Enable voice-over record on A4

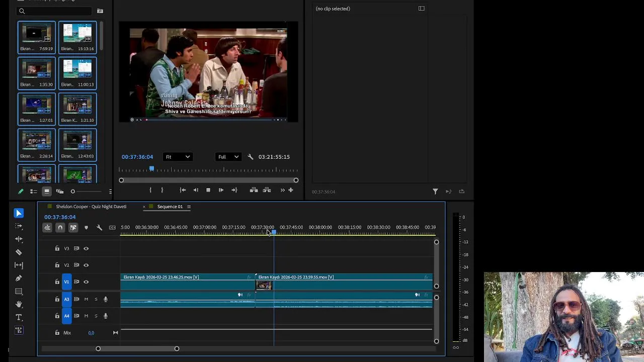(105, 316)
